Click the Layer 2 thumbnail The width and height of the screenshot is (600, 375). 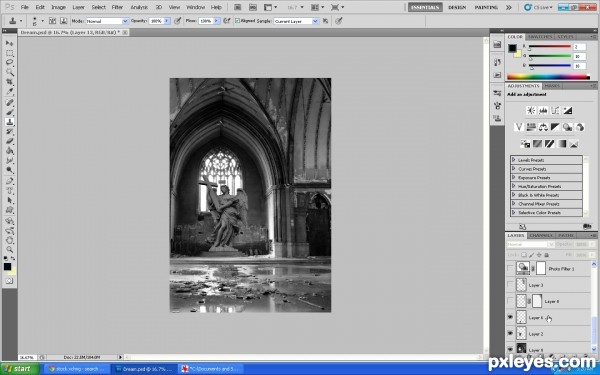[x=521, y=334]
